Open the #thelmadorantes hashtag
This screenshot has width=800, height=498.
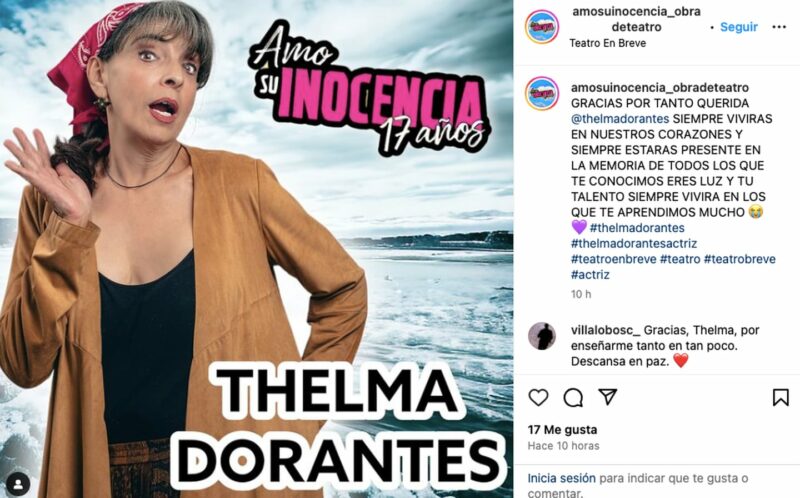(x=637, y=228)
